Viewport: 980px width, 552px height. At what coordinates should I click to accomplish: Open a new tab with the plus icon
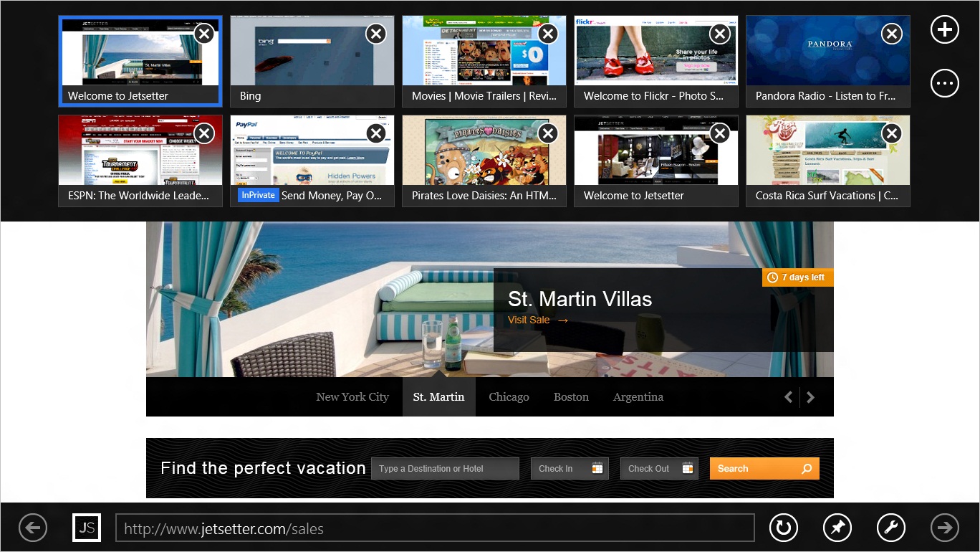click(944, 29)
